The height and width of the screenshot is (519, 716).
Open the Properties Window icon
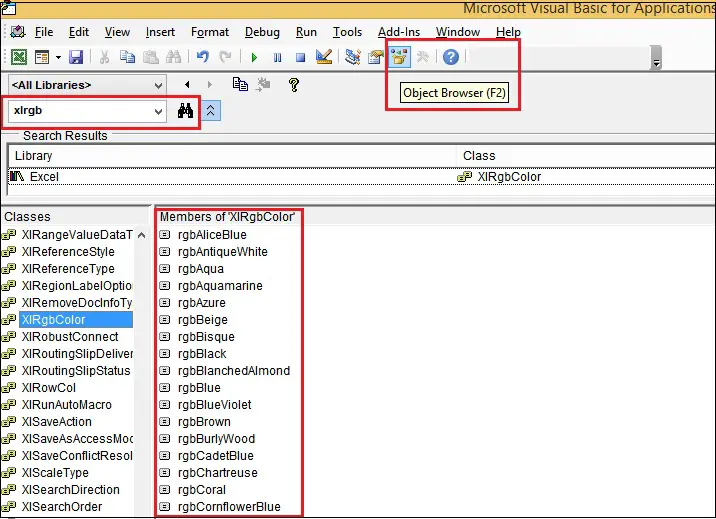(x=376, y=57)
